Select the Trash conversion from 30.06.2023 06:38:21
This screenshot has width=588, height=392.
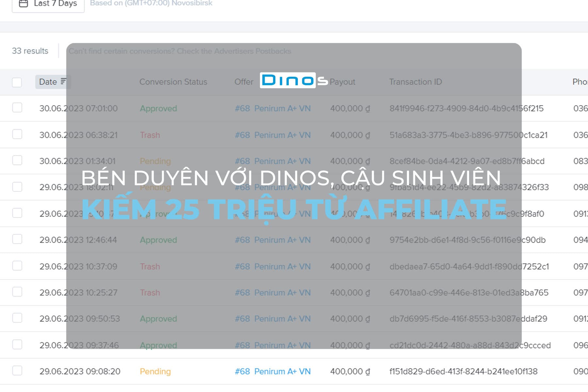[x=17, y=135]
